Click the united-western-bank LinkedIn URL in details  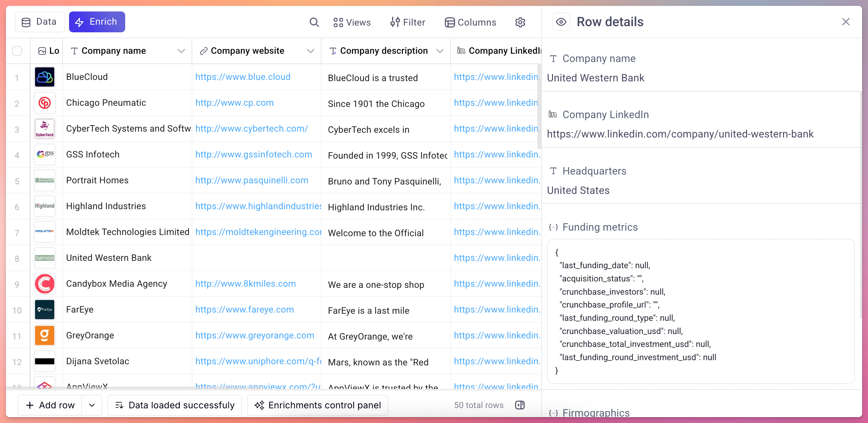(680, 134)
